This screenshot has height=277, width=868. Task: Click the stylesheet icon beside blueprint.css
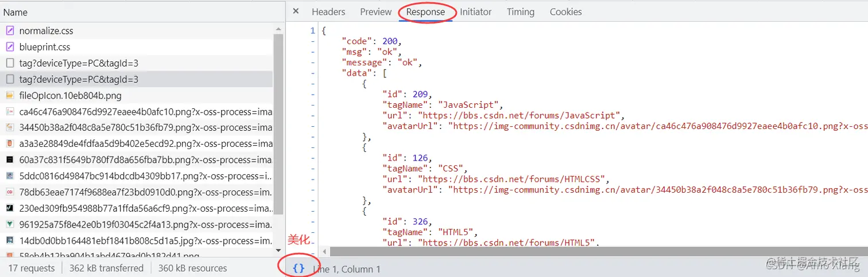coord(10,47)
